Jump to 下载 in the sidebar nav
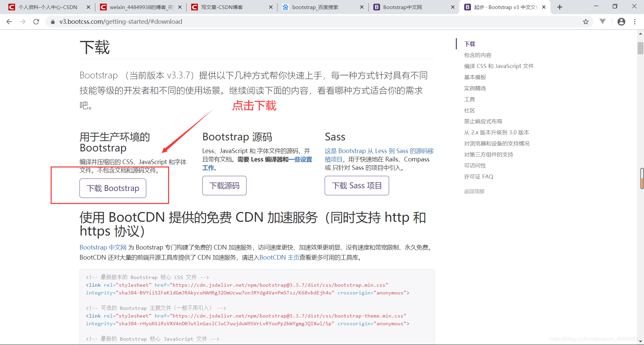This screenshot has width=644, height=345. (470, 44)
